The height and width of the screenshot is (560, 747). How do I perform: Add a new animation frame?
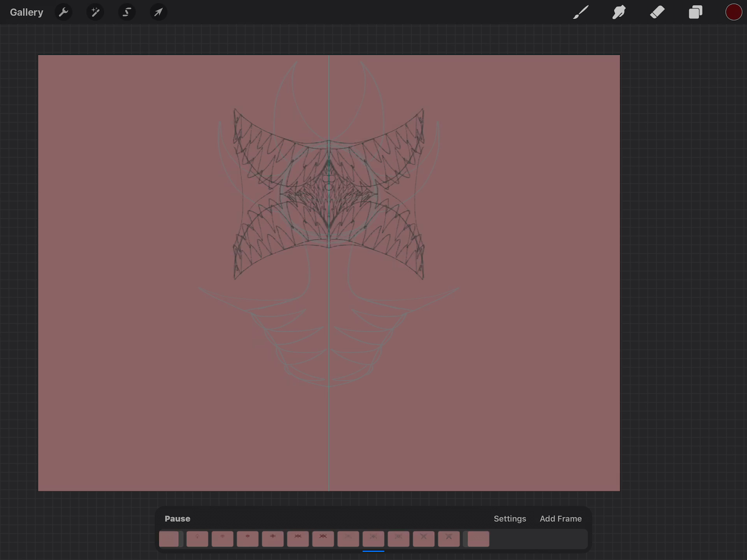point(561,519)
